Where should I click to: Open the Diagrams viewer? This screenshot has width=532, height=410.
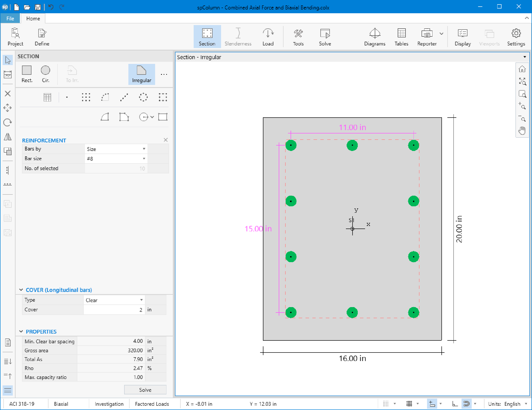[x=374, y=37]
